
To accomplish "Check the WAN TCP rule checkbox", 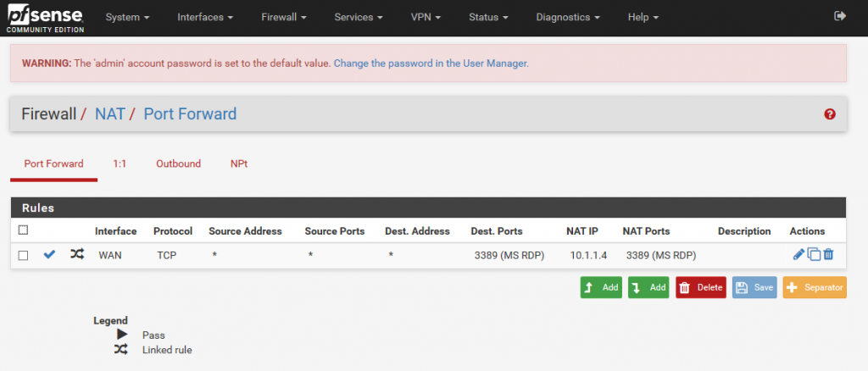I will click(x=24, y=255).
